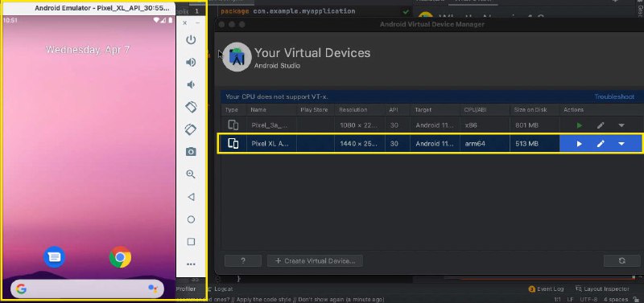Refresh the virtual devices list
This screenshot has width=644, height=303.
tap(621, 260)
